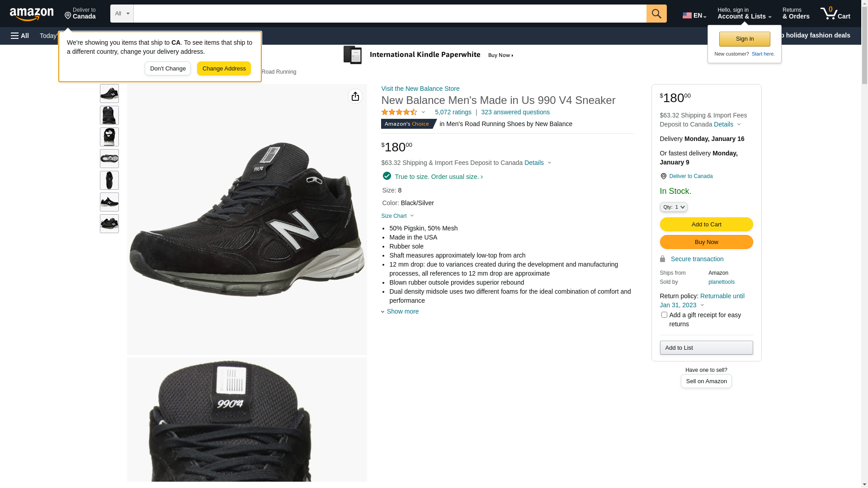Expand Show more product details
Viewport: 868px width, 488px height.
402,311
